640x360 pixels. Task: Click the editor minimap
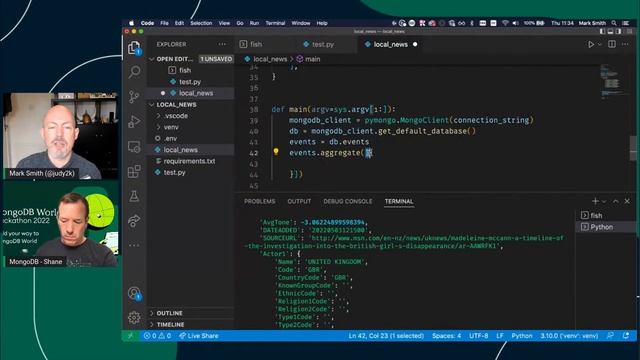click(x=612, y=81)
